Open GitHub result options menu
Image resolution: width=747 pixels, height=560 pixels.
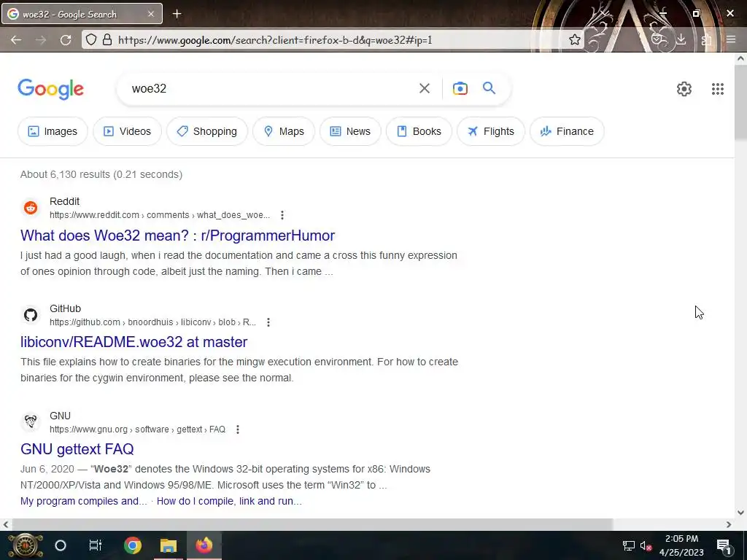coord(268,322)
